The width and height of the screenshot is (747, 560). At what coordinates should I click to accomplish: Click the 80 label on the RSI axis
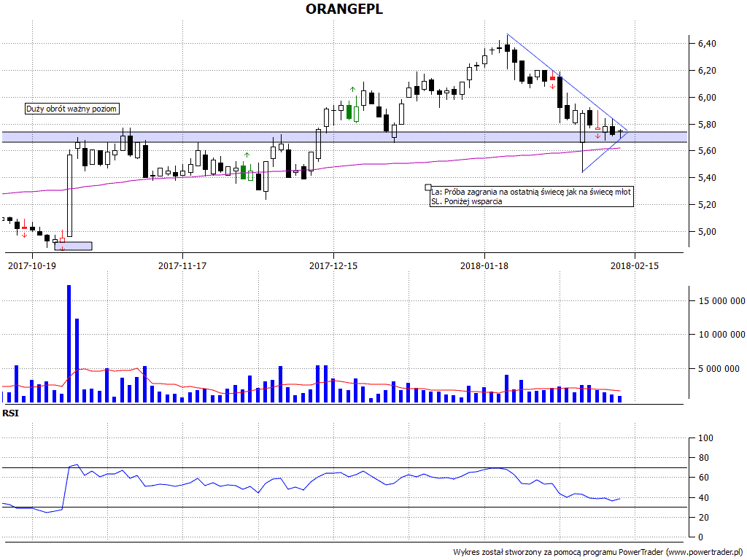(703, 458)
